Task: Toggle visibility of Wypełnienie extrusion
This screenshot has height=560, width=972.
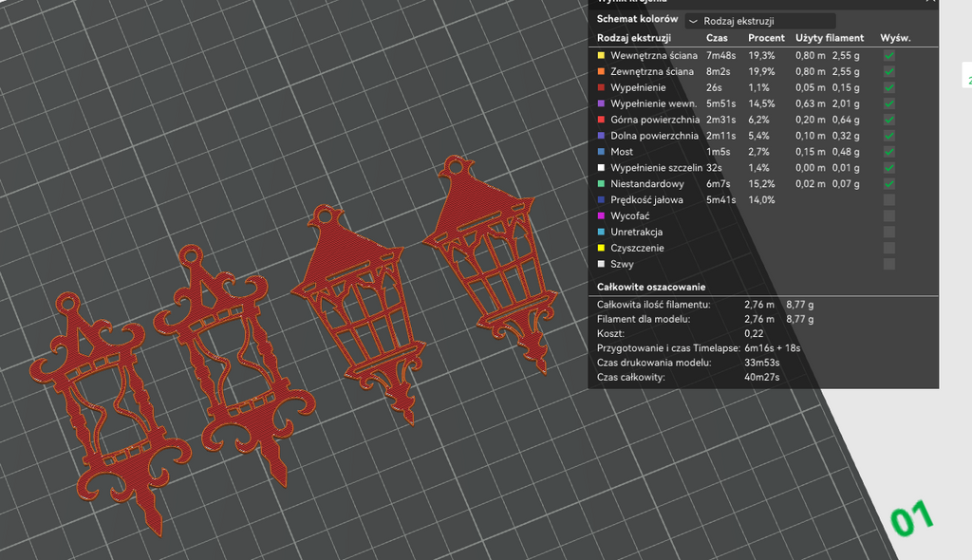Action: 888,87
